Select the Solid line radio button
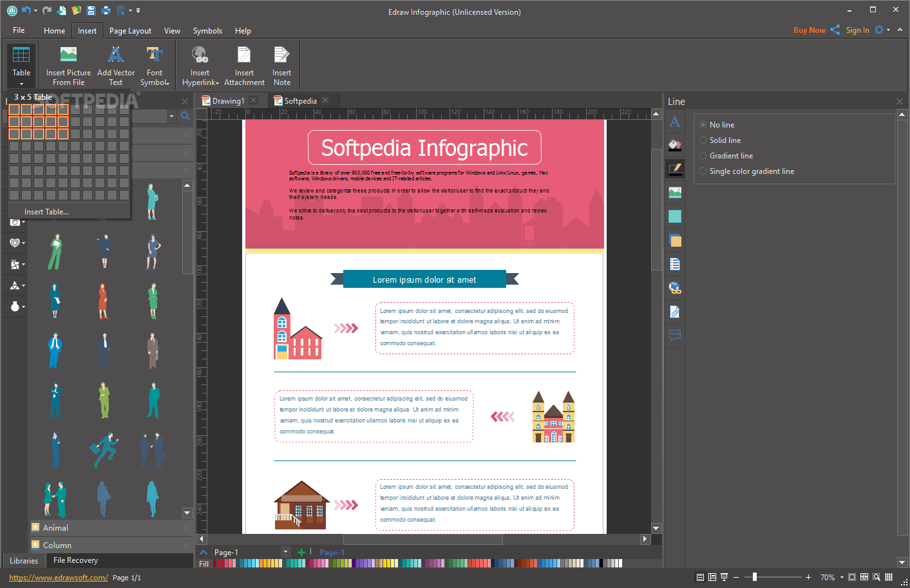 (703, 140)
